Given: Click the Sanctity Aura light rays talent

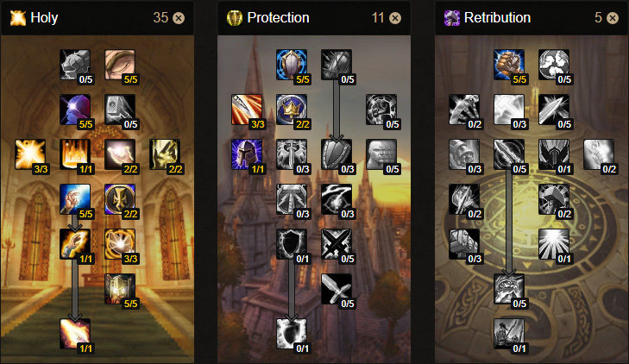Looking at the screenshot, I should (x=554, y=244).
